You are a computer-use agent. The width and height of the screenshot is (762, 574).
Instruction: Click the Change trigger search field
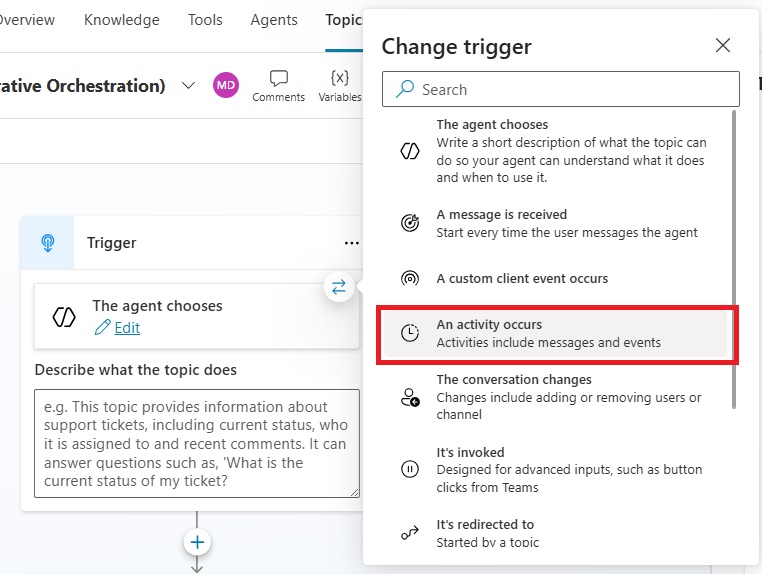(x=561, y=89)
